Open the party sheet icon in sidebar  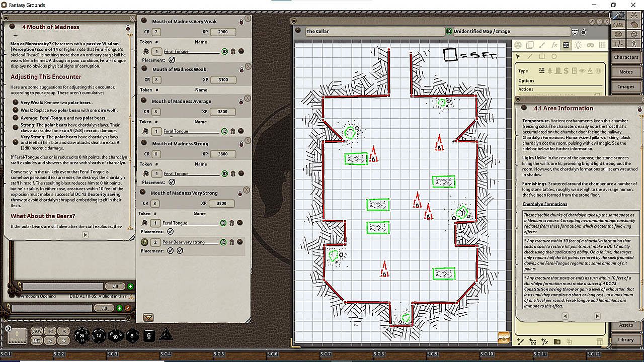(x=618, y=25)
